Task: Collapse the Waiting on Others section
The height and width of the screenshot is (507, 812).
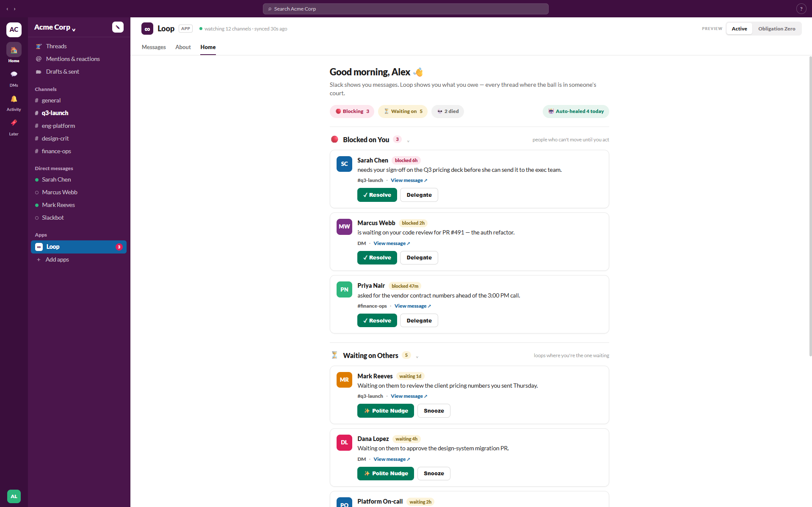Action: tap(417, 356)
